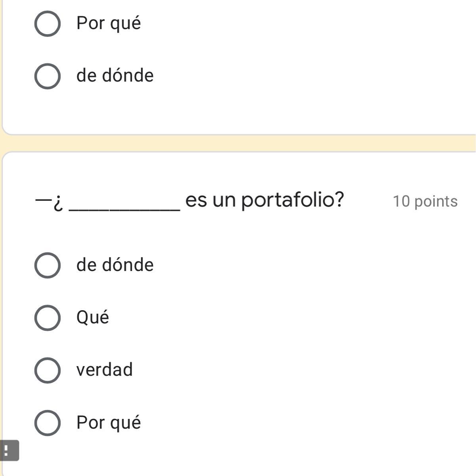The width and height of the screenshot is (476, 476).
Task: Click 'de dónde' label text in upper card
Action: click(x=115, y=75)
